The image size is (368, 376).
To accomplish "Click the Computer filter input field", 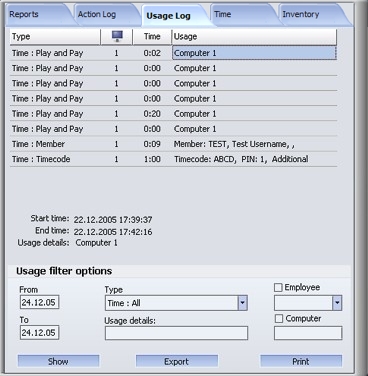I will pyautogui.click(x=308, y=333).
